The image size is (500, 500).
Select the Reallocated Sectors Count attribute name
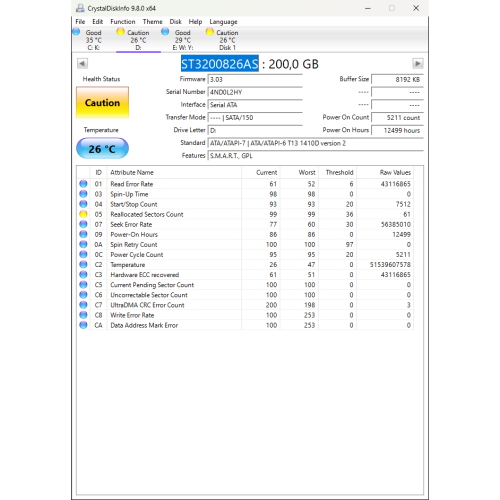pos(147,214)
